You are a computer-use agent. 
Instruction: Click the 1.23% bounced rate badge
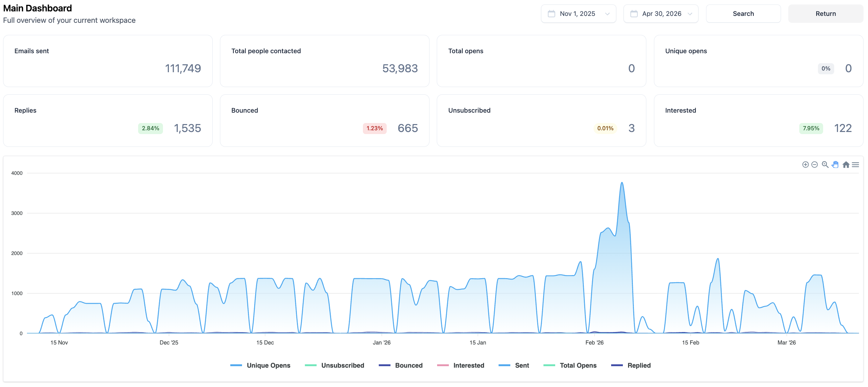tap(375, 128)
